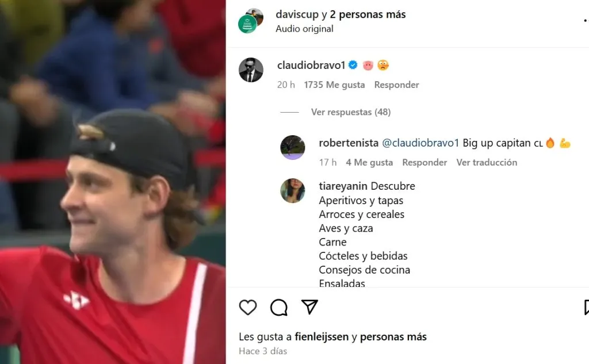This screenshot has width=589, height=364.
Task: Open the '2 personas más' collaborators list
Action: tap(368, 14)
